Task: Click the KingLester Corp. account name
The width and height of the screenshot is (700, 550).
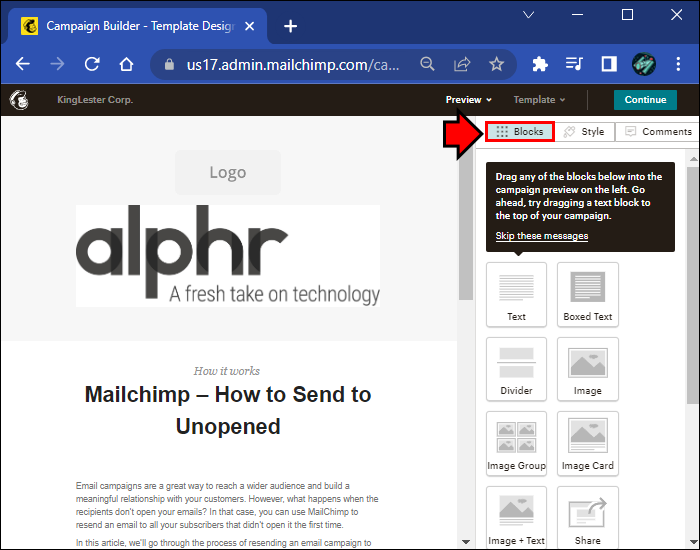Action: [x=95, y=100]
